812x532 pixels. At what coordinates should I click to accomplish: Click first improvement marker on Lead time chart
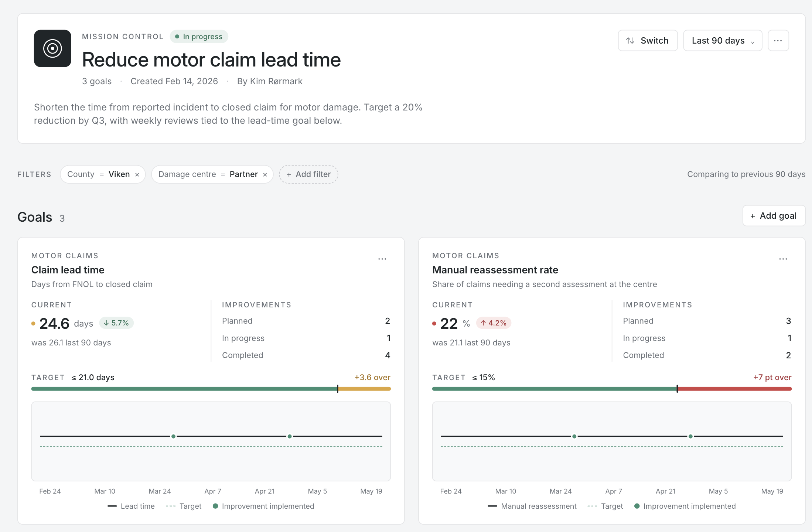173,436
